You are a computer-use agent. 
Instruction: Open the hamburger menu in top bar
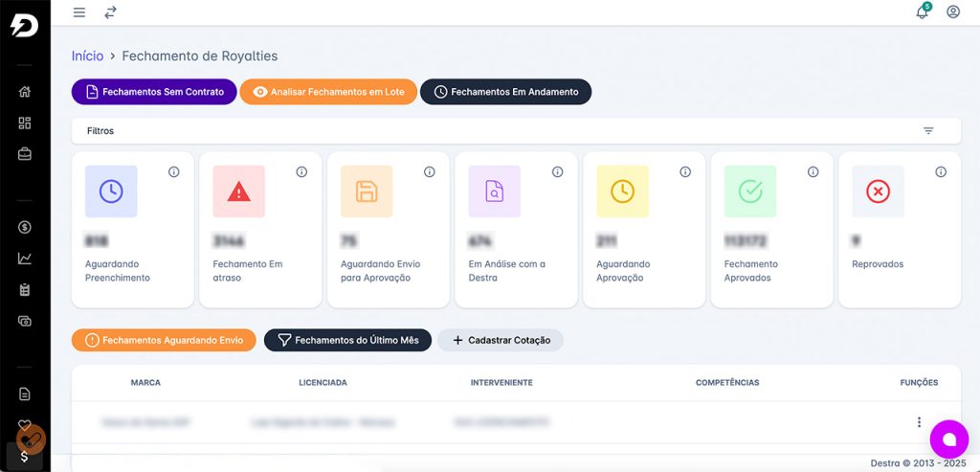(x=79, y=12)
